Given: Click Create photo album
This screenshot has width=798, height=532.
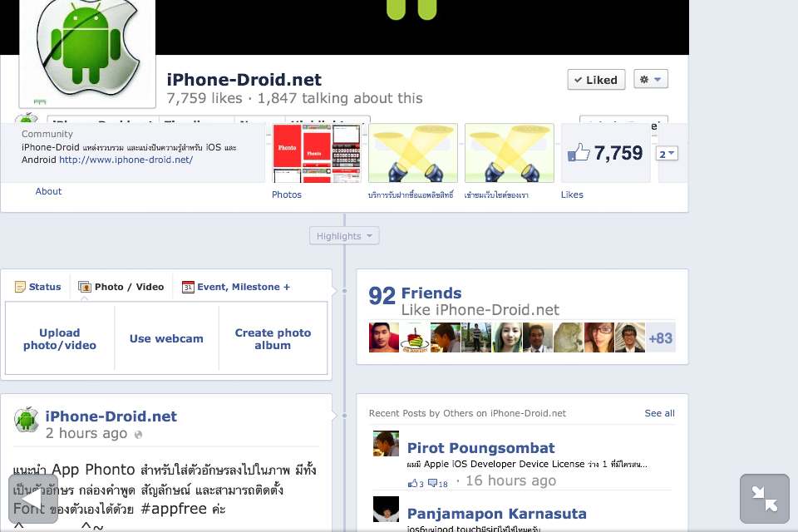Looking at the screenshot, I should [273, 339].
